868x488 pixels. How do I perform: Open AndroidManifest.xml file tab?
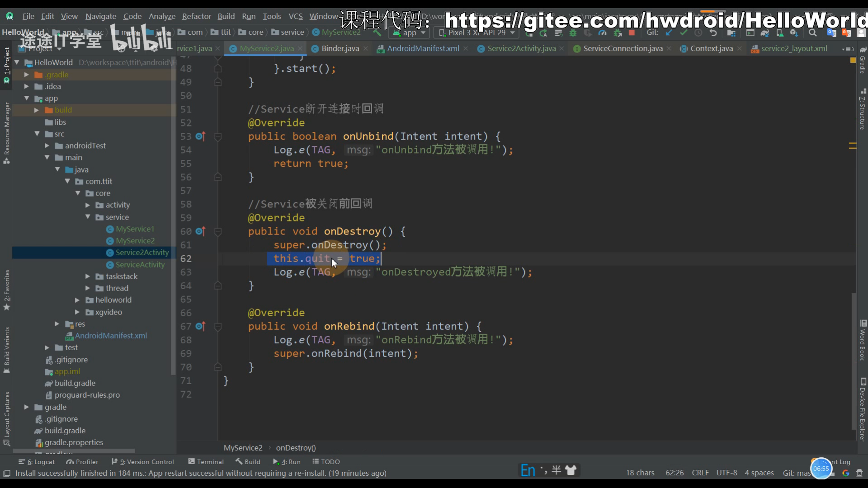pyautogui.click(x=423, y=48)
